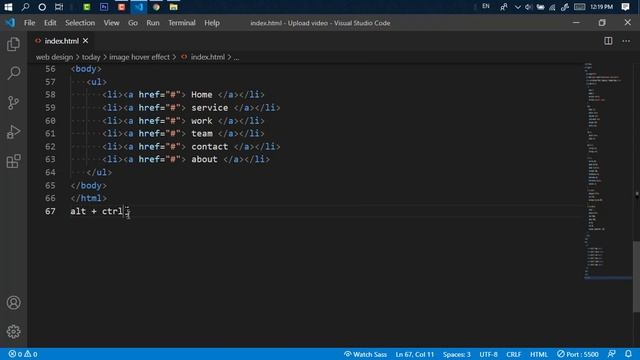Click the 'today' breadcrumb
Image resolution: width=640 pixels, height=360 pixels.
(91, 57)
